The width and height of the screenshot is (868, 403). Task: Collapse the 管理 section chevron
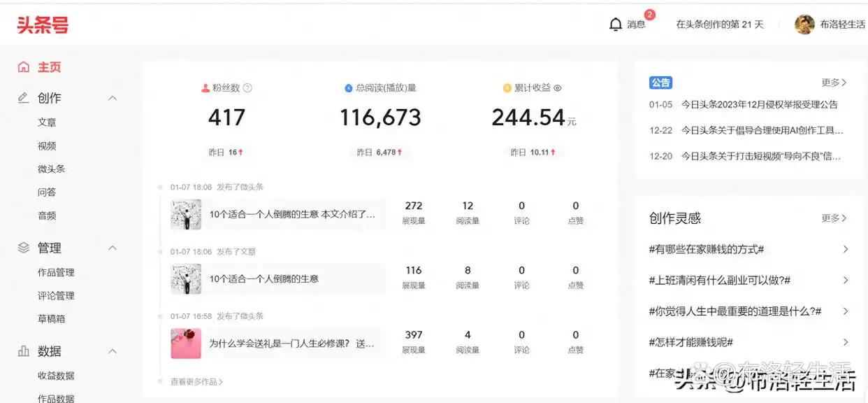point(112,248)
